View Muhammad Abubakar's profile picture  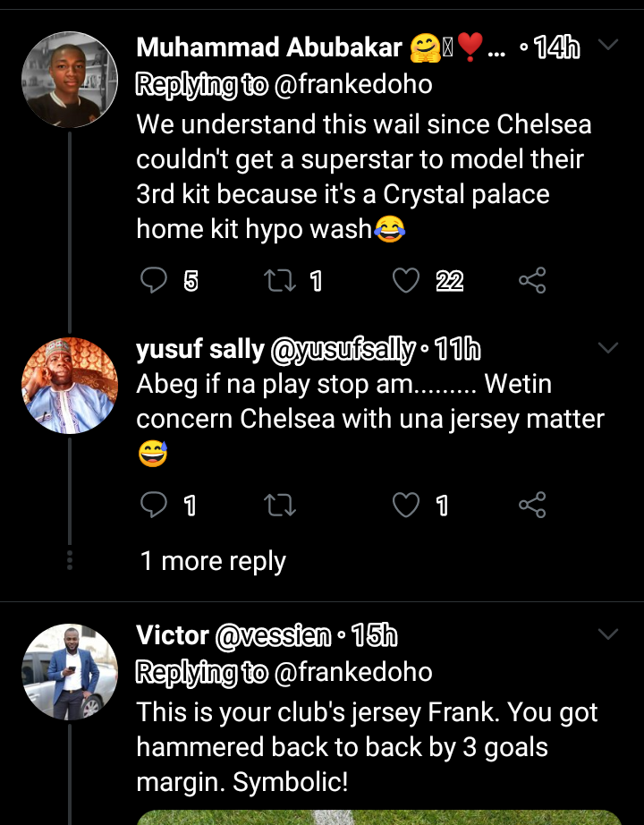[x=70, y=80]
